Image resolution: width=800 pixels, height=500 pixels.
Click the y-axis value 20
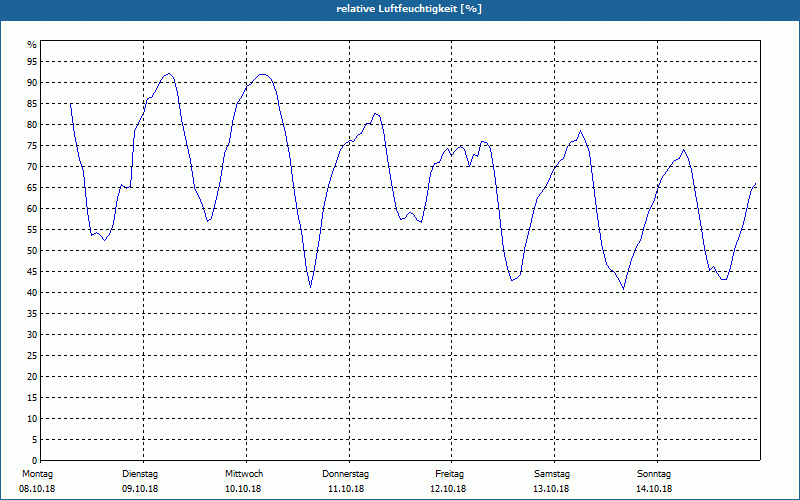coord(32,377)
